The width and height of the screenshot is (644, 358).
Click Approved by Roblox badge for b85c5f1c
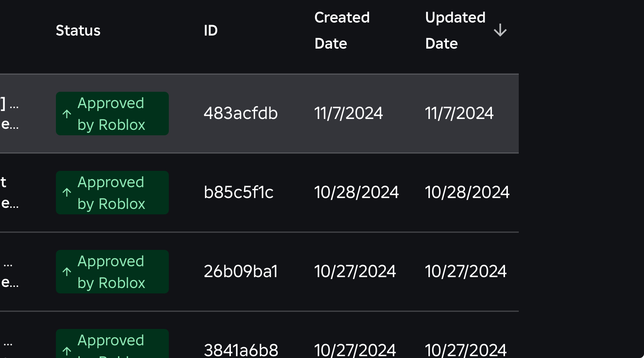113,193
